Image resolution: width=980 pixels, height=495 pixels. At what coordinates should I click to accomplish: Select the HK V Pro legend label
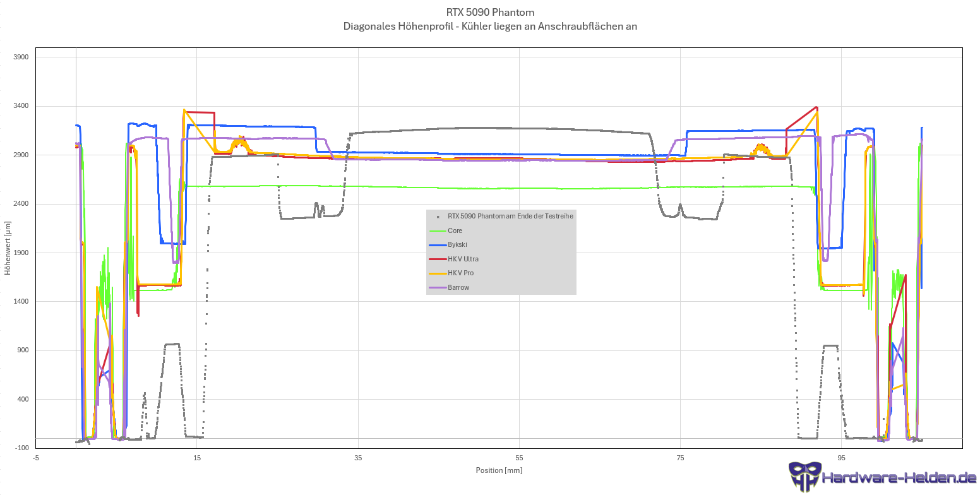(460, 273)
